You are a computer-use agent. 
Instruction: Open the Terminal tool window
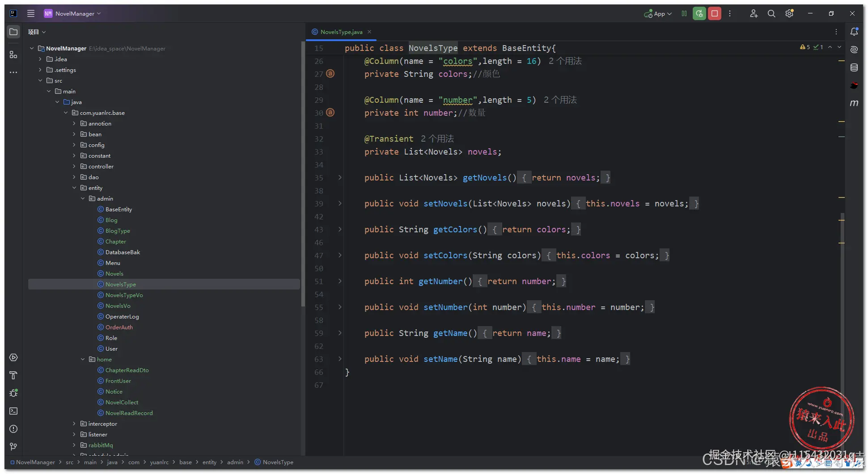(x=13, y=411)
